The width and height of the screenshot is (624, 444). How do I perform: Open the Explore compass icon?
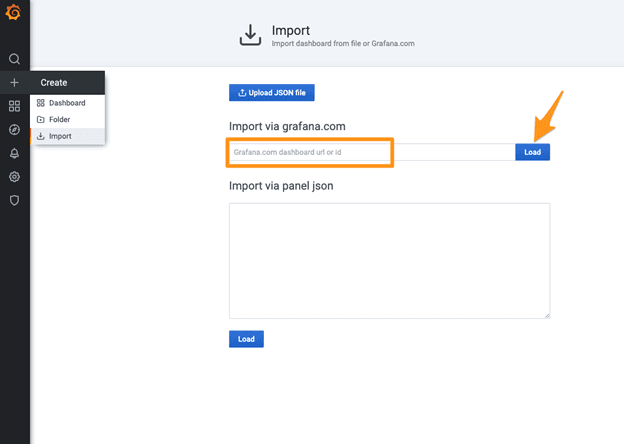pyautogui.click(x=14, y=129)
